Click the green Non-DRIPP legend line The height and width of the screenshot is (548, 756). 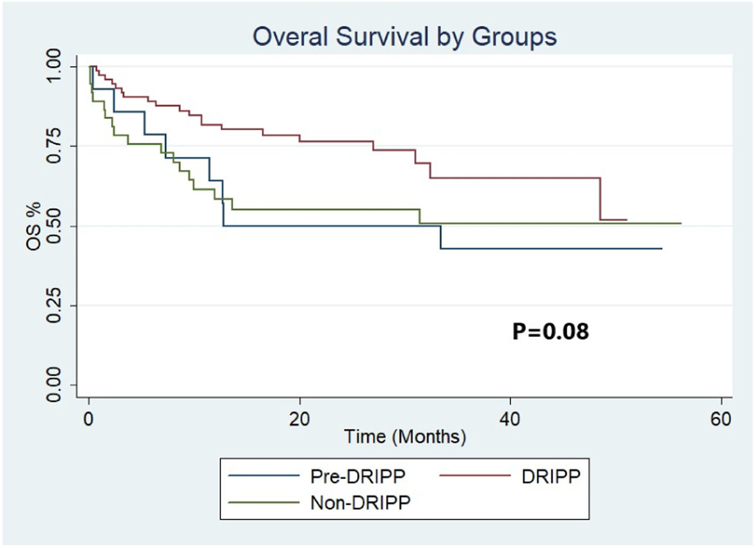tap(264, 502)
